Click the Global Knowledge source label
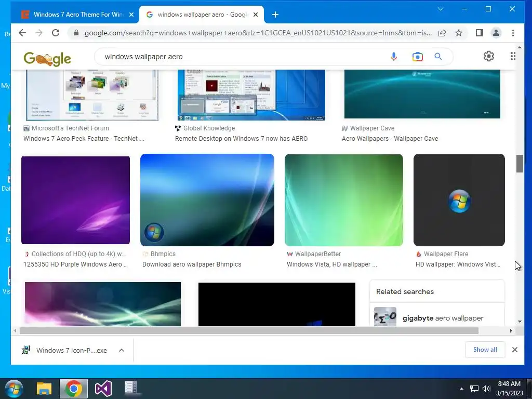This screenshot has height=399, width=532. coord(209,128)
